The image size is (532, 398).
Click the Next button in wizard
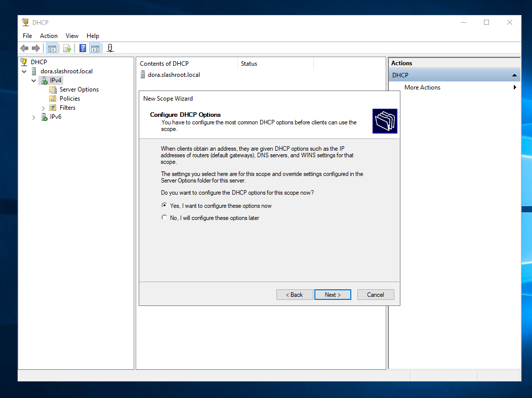(x=333, y=295)
